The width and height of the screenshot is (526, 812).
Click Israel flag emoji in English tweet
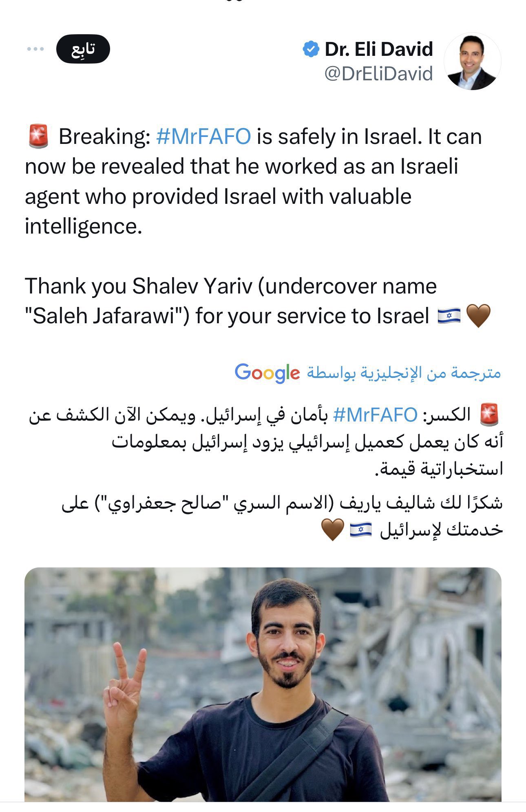click(x=449, y=316)
